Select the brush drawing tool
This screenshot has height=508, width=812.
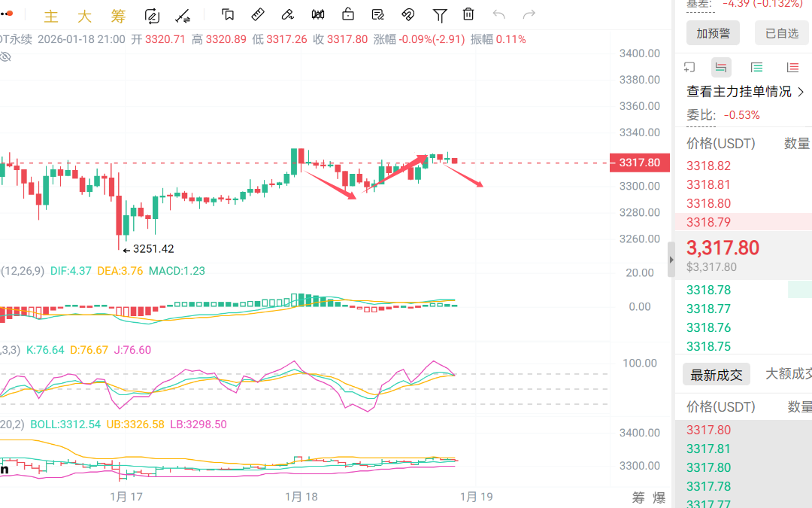click(x=287, y=14)
